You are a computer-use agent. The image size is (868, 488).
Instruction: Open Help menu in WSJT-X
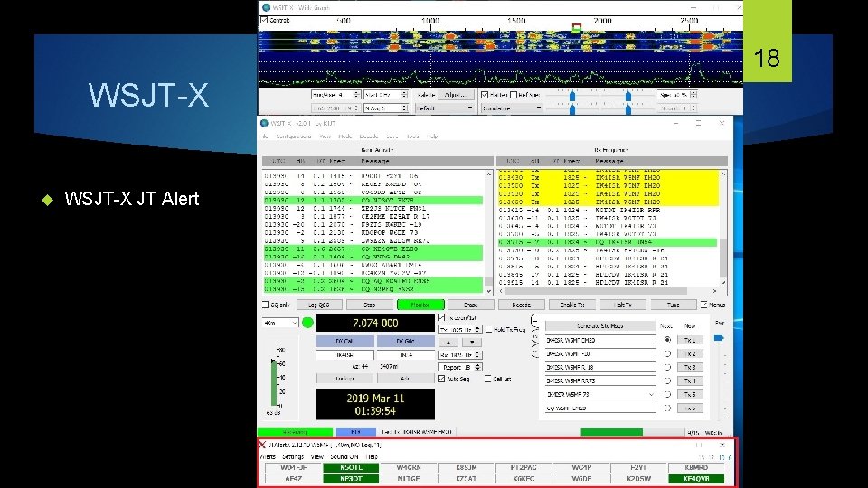click(x=432, y=136)
